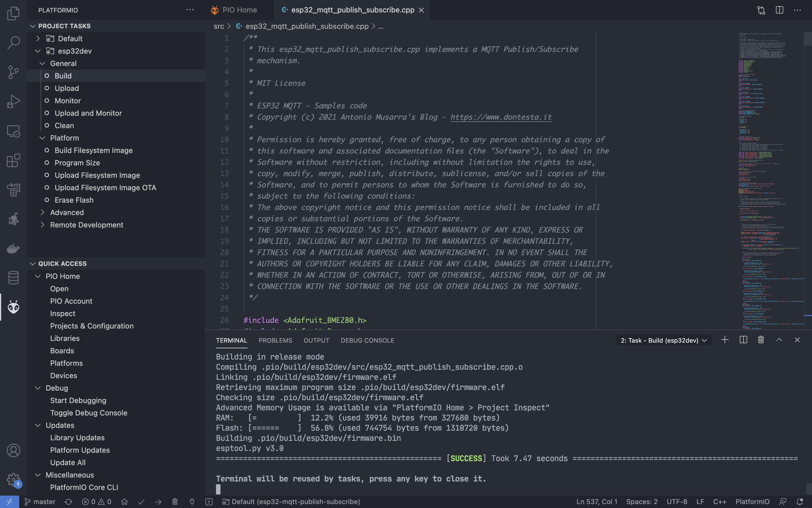The image size is (812, 508).
Task: Open Changes compare icon in editor toolbar
Action: (x=761, y=10)
